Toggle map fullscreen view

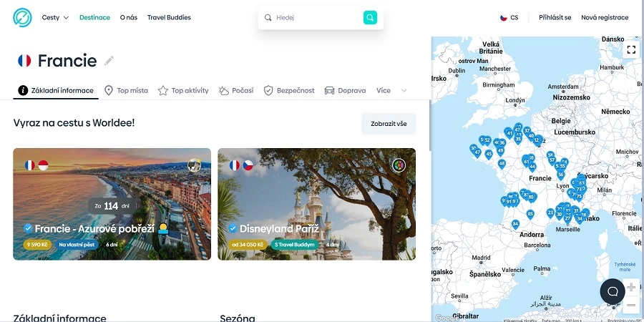[x=631, y=49]
